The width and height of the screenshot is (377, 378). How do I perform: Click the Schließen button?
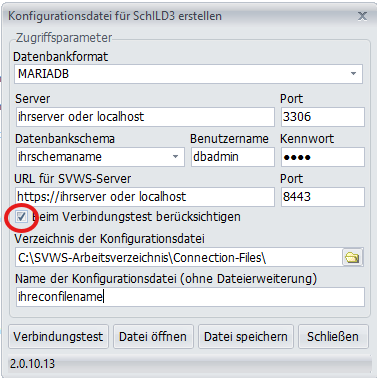point(333,336)
